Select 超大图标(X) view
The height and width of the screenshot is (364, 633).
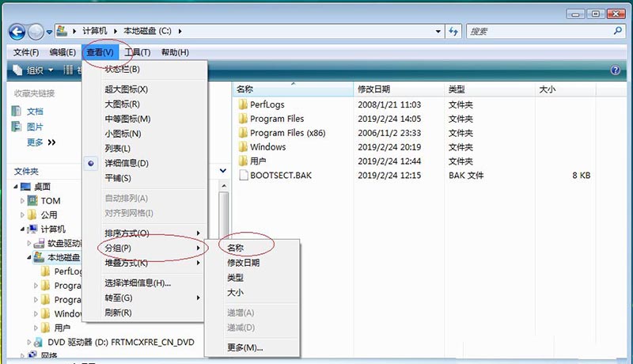tap(126, 89)
